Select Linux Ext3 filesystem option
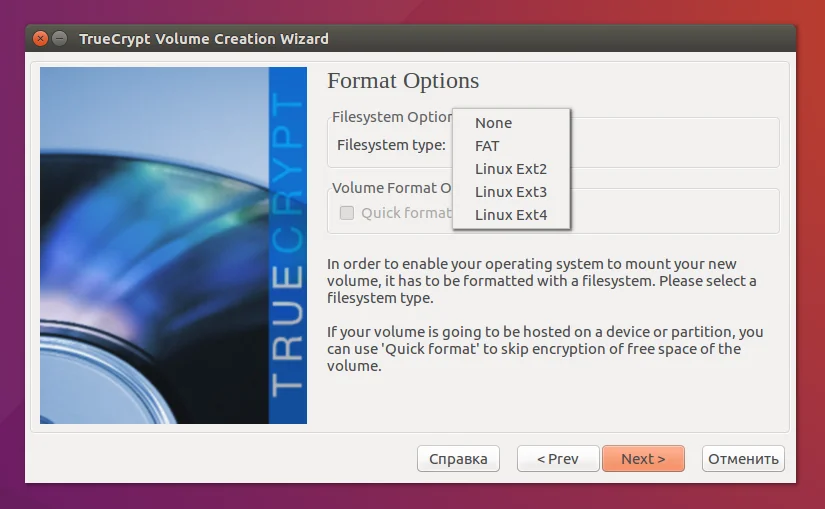Viewport: 825px width, 509px height. click(x=511, y=192)
